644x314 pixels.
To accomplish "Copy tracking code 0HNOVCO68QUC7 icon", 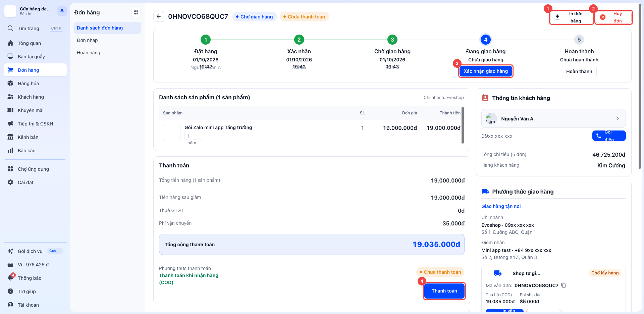I will click(563, 285).
